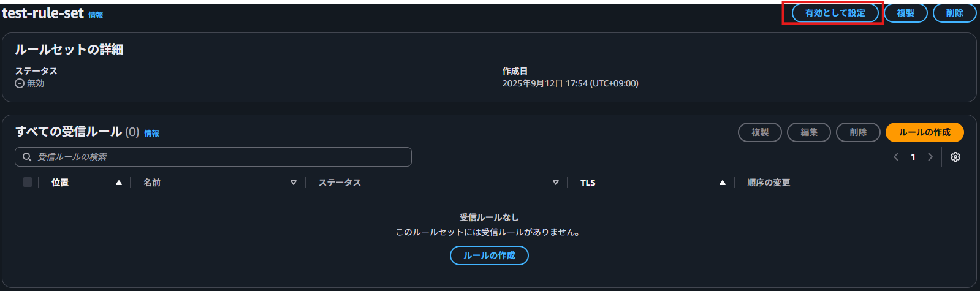Click orange ルールの作成 button
Screen dimensions: 980x291
(x=924, y=132)
